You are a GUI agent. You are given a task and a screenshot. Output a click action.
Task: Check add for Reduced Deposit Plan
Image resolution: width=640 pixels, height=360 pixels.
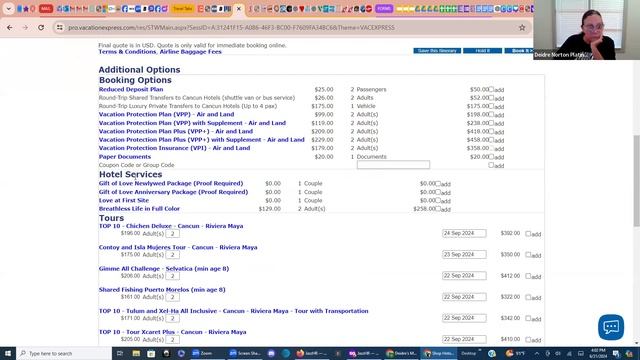tap(491, 89)
